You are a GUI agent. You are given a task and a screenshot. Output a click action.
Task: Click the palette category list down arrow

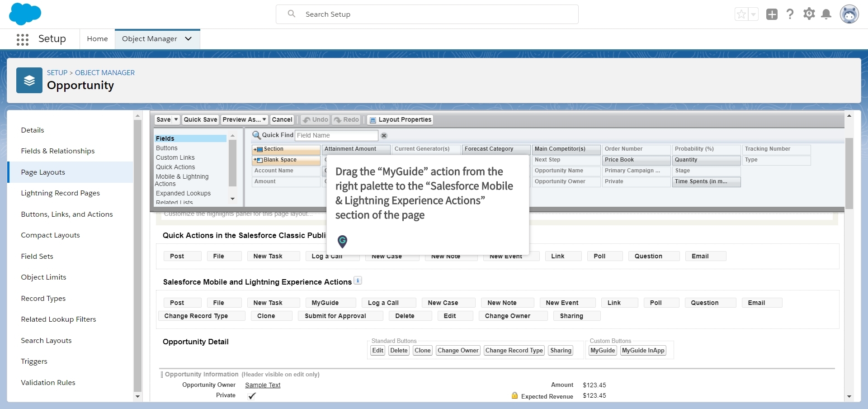(x=233, y=199)
